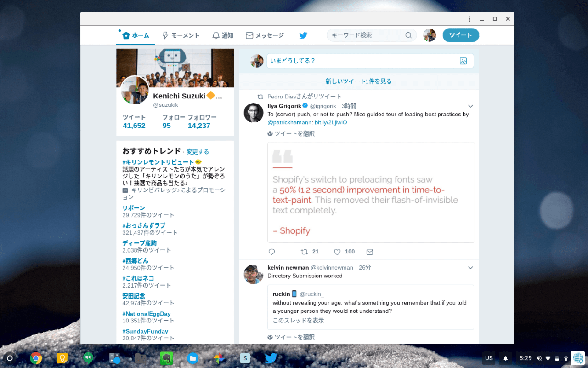The height and width of the screenshot is (368, 588).
Task: Open the フォロー 95 following count
Action: point(174,121)
